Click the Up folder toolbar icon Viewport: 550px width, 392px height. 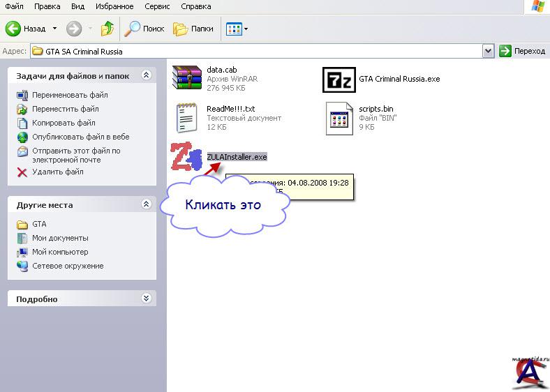point(107,29)
